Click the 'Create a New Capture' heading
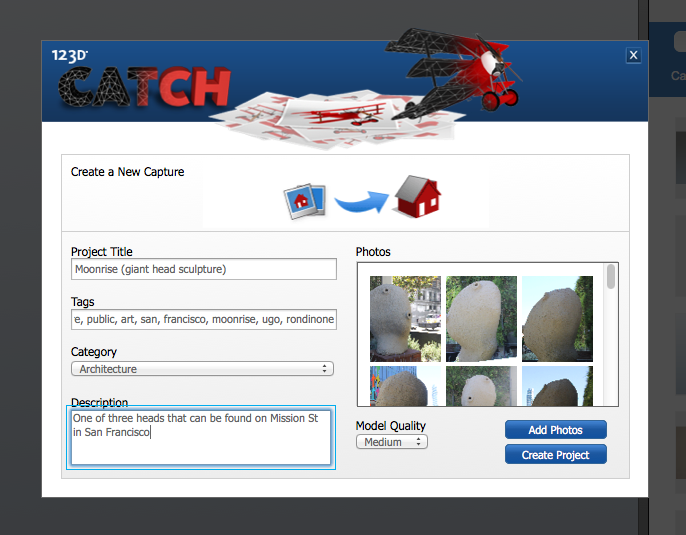This screenshot has width=686, height=535. coord(127,172)
